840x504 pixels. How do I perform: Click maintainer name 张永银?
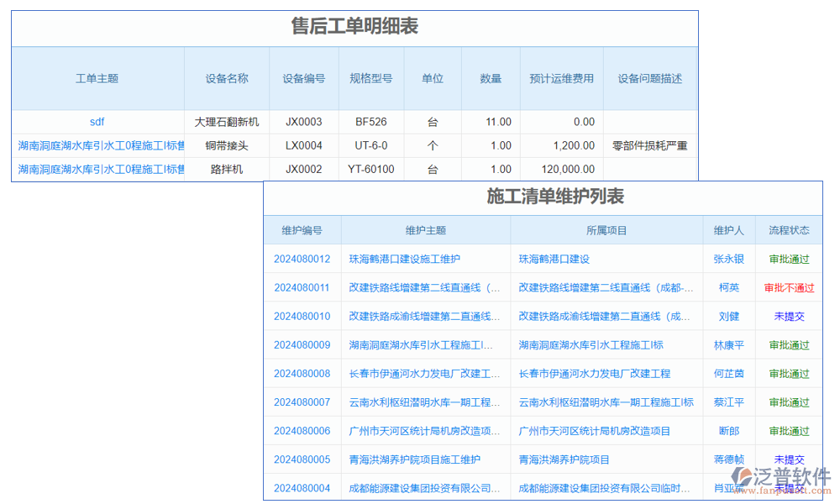729,259
